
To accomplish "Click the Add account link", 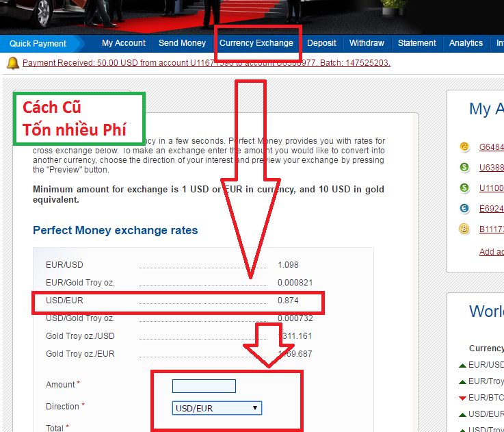I will 492,252.
